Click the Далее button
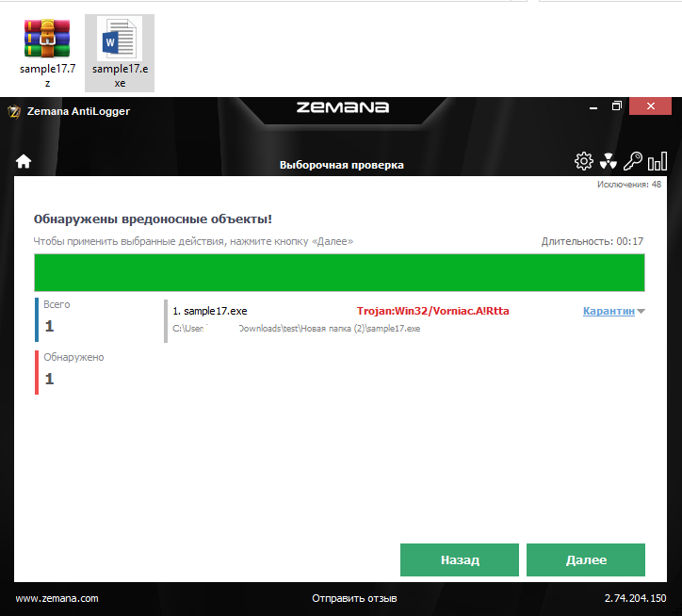This screenshot has height=616, width=682. point(585,559)
